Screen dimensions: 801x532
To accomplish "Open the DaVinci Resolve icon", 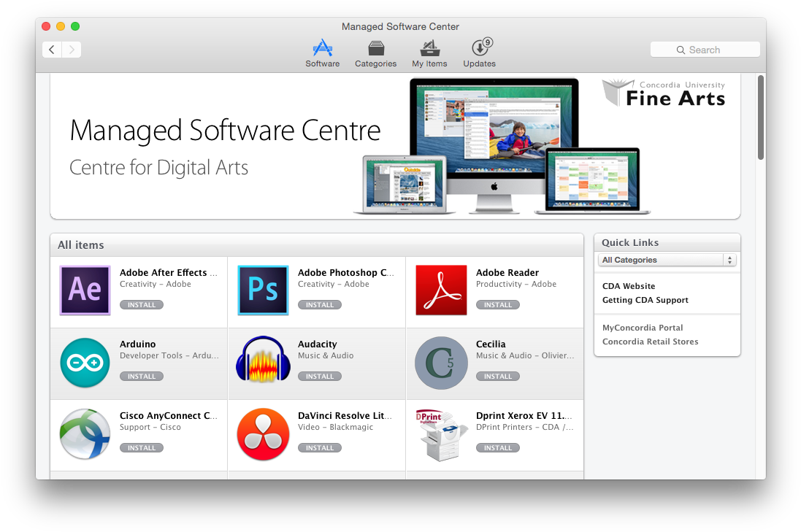I will click(x=263, y=434).
